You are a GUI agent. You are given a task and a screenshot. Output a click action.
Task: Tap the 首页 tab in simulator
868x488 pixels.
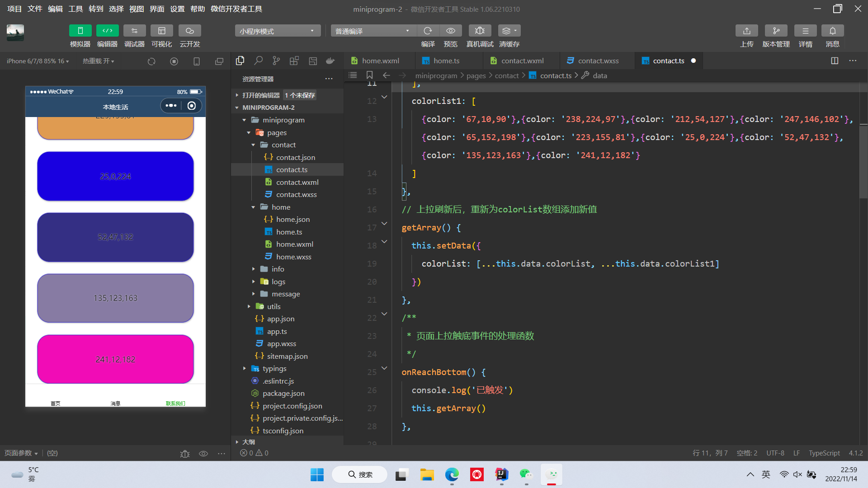click(55, 402)
